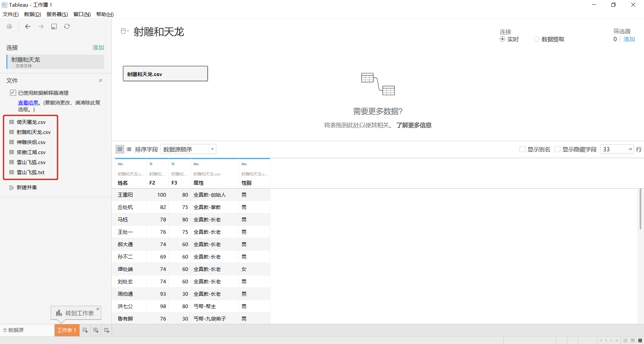Image resolution: width=644 pixels, height=344 pixels.
Task: Uncheck the data interpreter cleaning checkbox
Action: tap(13, 93)
